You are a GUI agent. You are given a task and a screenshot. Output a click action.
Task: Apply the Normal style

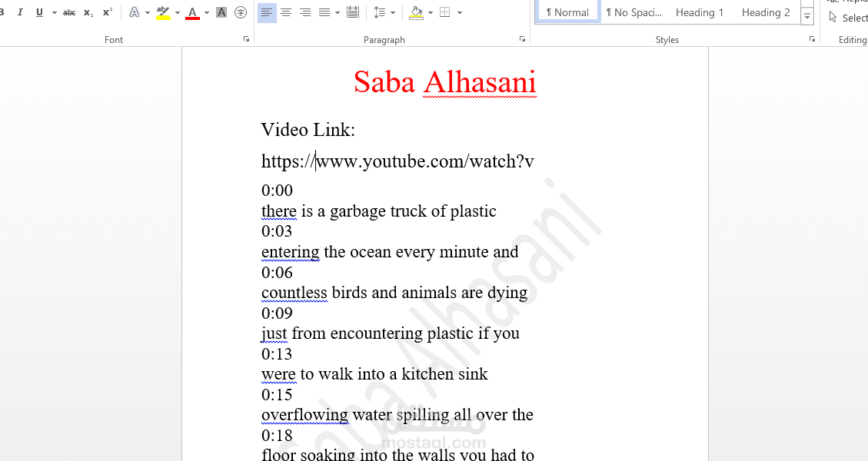[567, 12]
